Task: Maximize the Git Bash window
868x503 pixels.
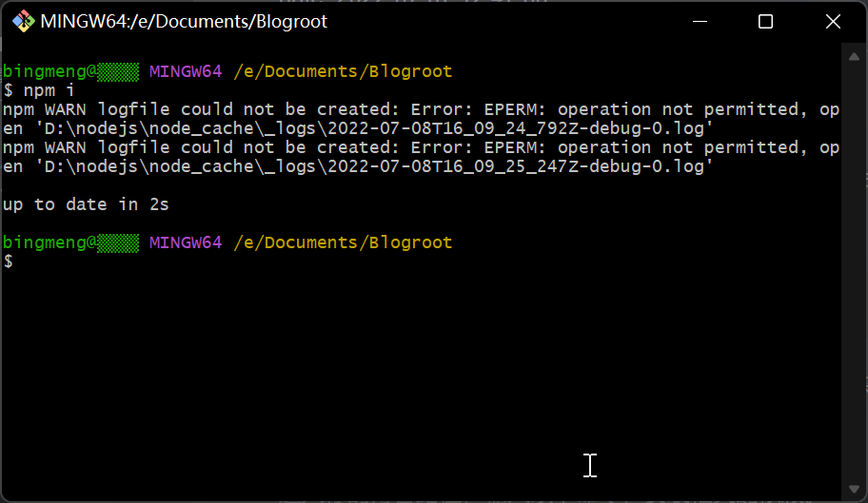Action: pos(765,21)
